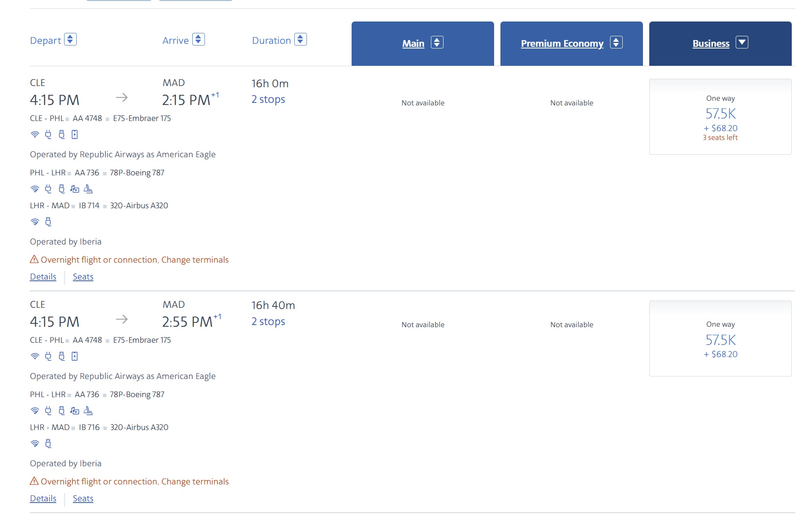Open Seats link for 16h 40m flight
Screen dimensions: 812x519
(x=83, y=498)
